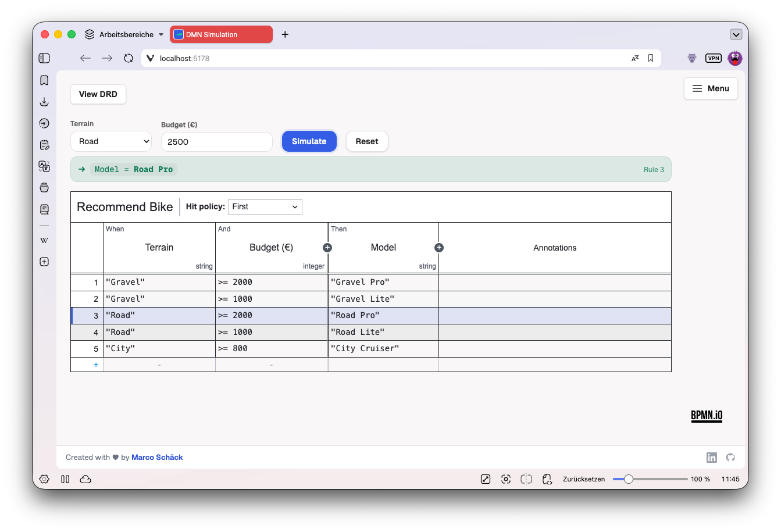Bookmark this page from address bar
The height and width of the screenshot is (532, 781).
point(651,58)
